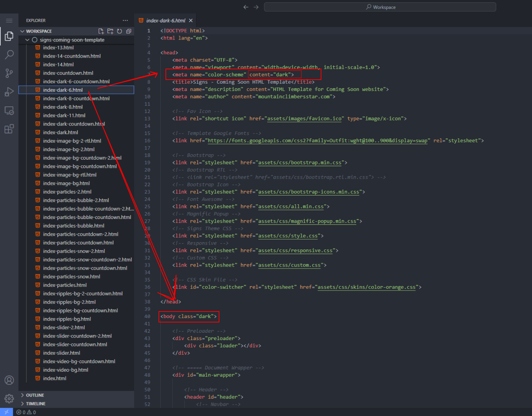The width and height of the screenshot is (532, 416).
Task: Click the New File icon in Explorer
Action: (101, 31)
